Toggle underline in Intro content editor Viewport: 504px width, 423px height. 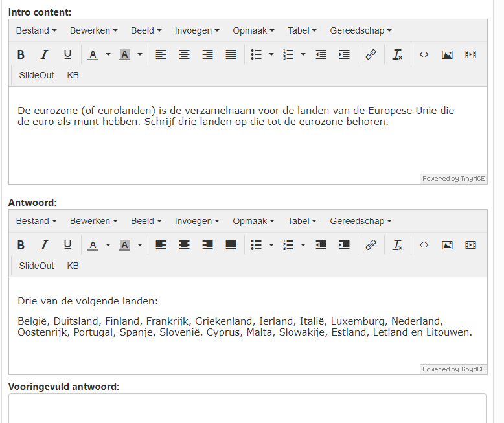(67, 55)
